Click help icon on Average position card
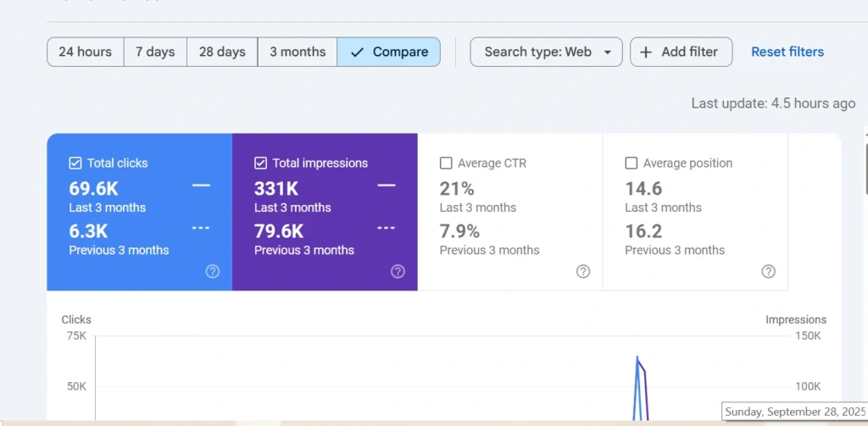The width and height of the screenshot is (868, 426). pos(768,271)
